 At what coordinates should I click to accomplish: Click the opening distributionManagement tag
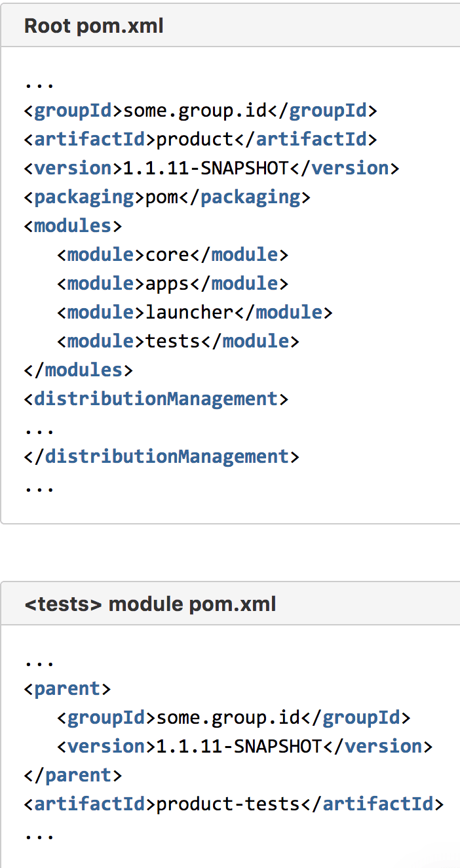pos(156,399)
